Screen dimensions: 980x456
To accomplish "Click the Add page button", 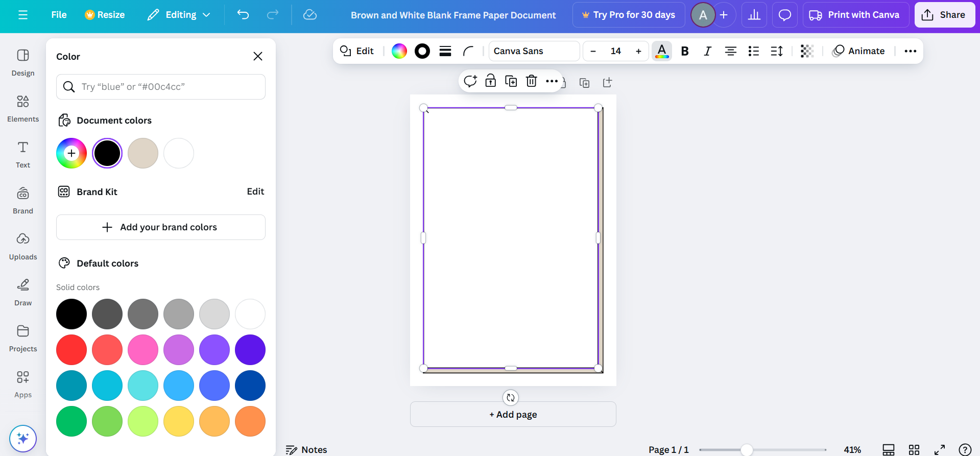I will click(513, 414).
